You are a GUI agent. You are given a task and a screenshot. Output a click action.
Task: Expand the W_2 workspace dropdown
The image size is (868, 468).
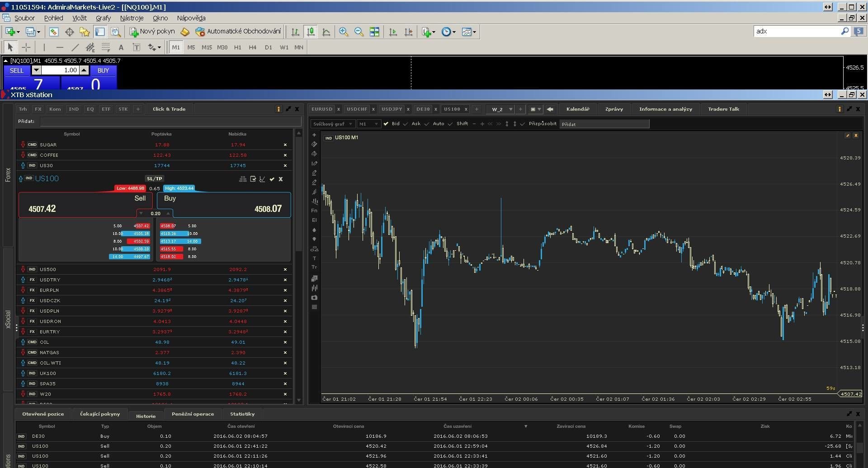coord(510,109)
